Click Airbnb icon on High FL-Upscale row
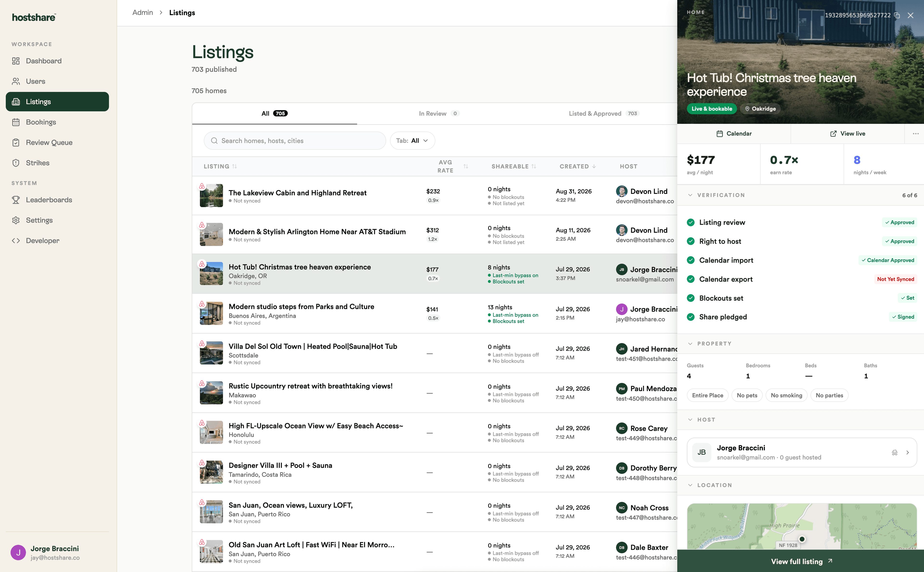Screen dimensions: 924x572 pyautogui.click(x=202, y=423)
